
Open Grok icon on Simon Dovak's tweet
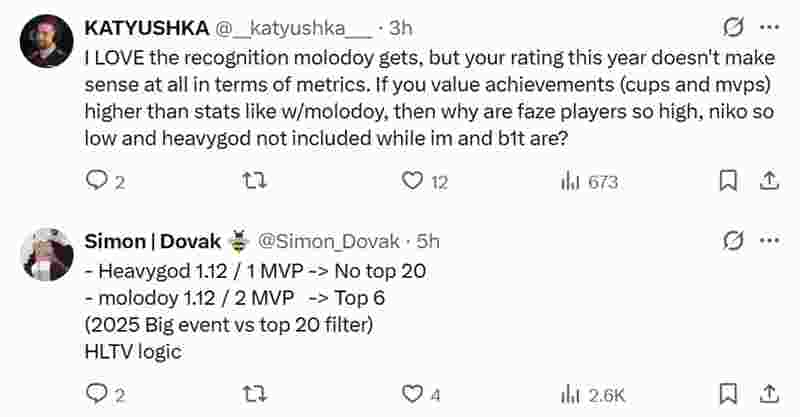732,240
